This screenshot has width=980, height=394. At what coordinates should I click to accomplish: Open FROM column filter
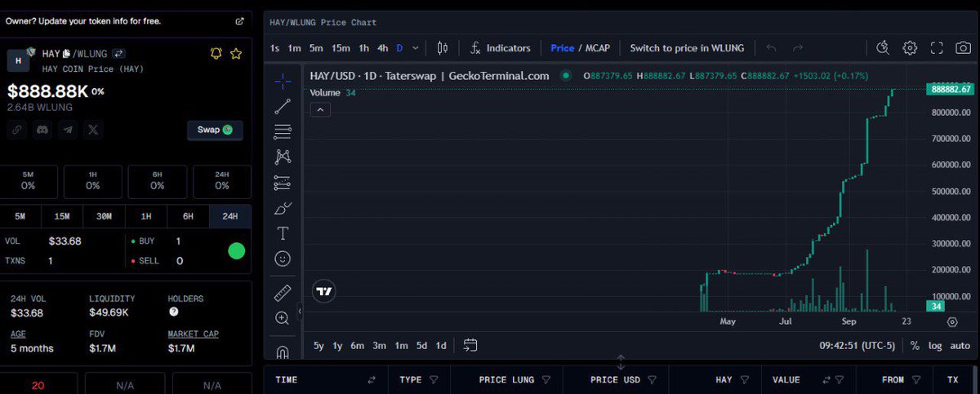pyautogui.click(x=916, y=379)
